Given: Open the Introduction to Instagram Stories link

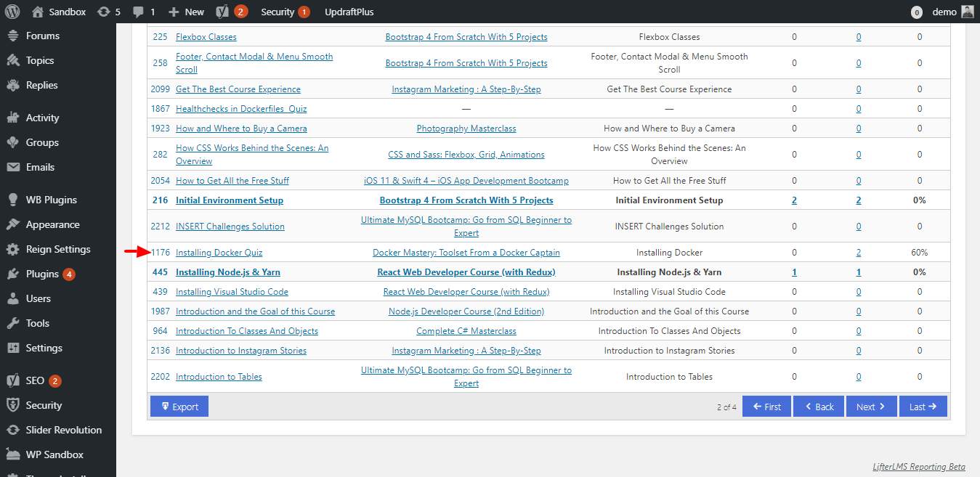Looking at the screenshot, I should 241,351.
